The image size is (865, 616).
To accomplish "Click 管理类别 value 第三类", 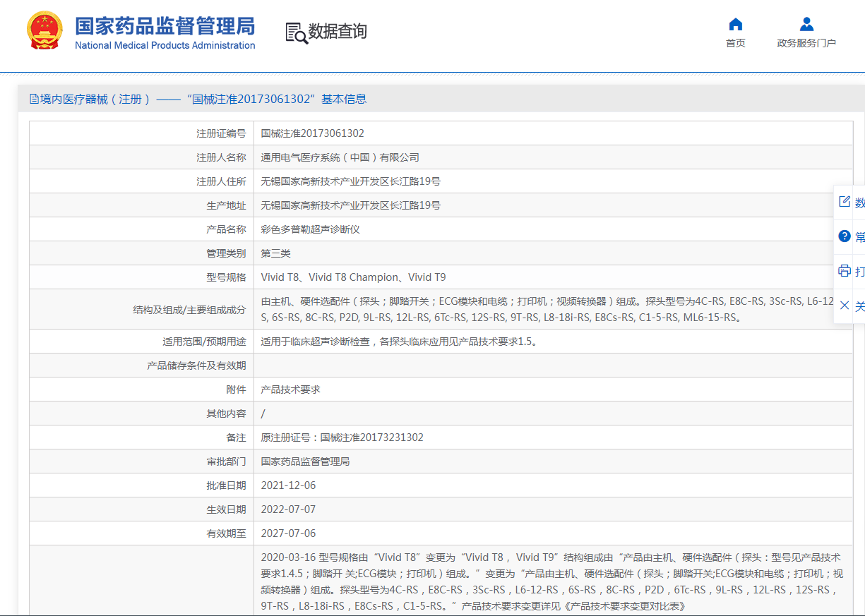I will coord(275,253).
